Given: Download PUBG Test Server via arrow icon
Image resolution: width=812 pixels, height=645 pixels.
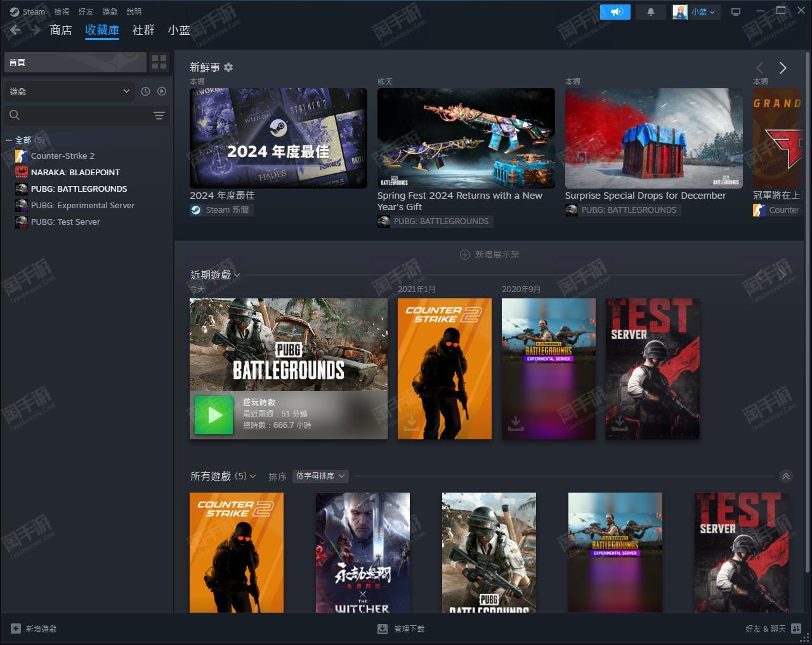Looking at the screenshot, I should pyautogui.click(x=620, y=423).
